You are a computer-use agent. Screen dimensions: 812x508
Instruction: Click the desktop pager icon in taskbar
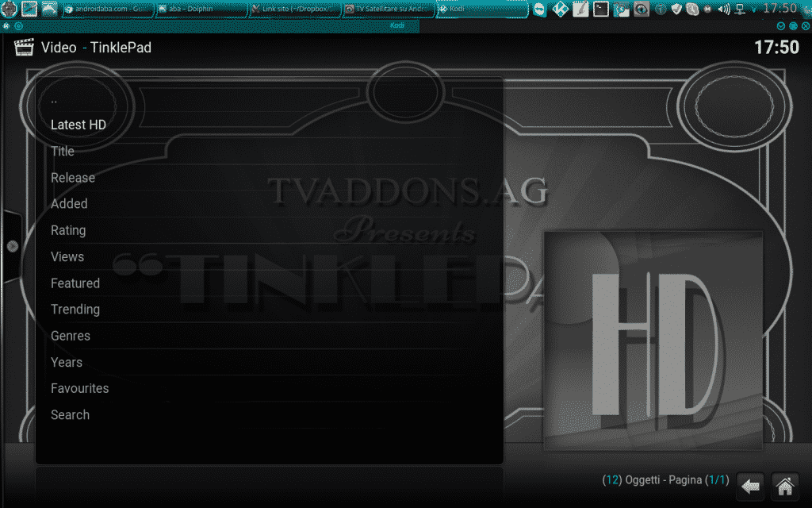pos(29,9)
